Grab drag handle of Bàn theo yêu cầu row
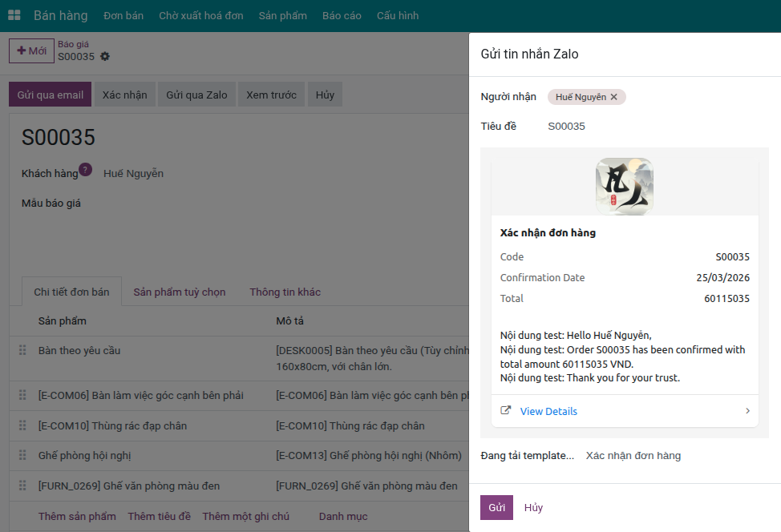The height and width of the screenshot is (532, 781). 22,350
